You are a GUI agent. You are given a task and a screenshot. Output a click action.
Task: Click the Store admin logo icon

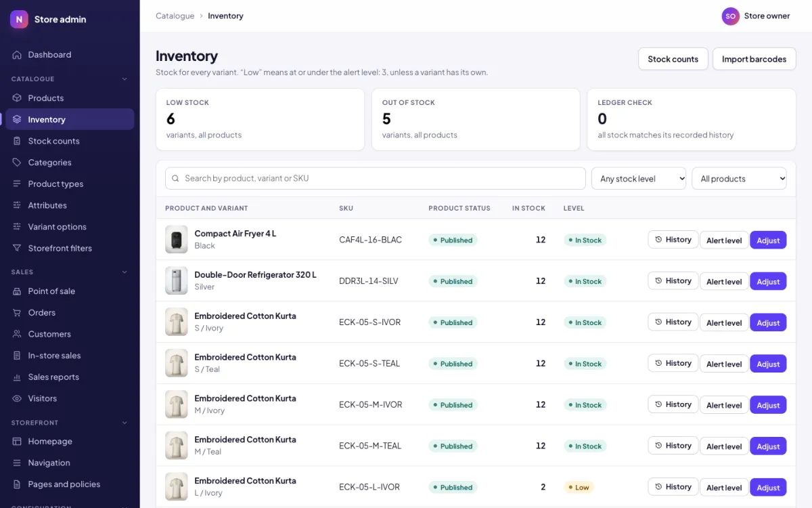[x=19, y=19]
